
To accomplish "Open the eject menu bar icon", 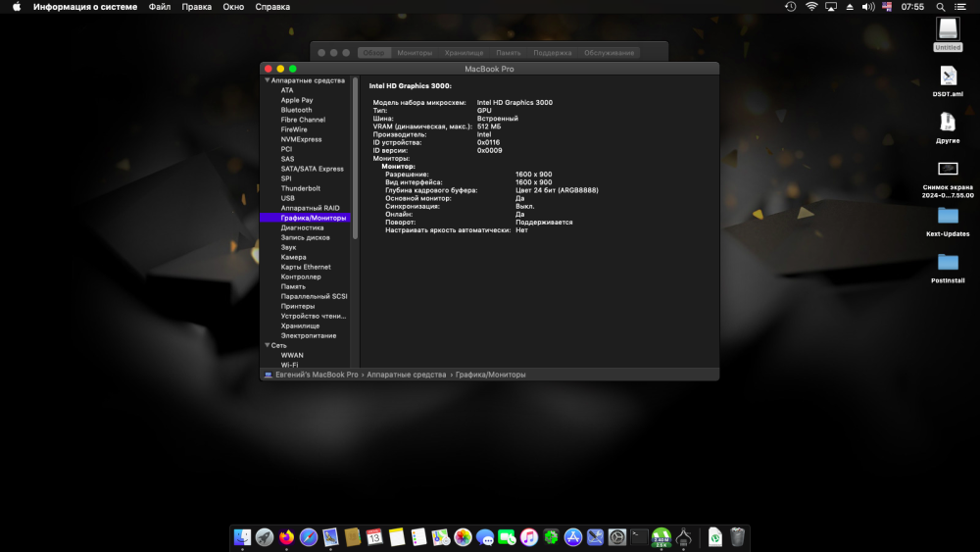I will (850, 7).
